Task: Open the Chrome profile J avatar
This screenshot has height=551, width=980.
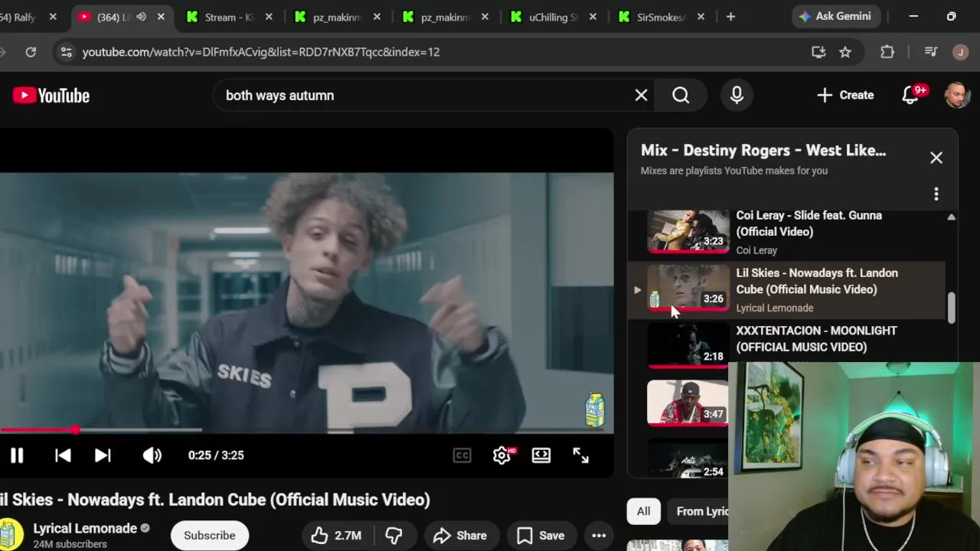Action: 960,52
